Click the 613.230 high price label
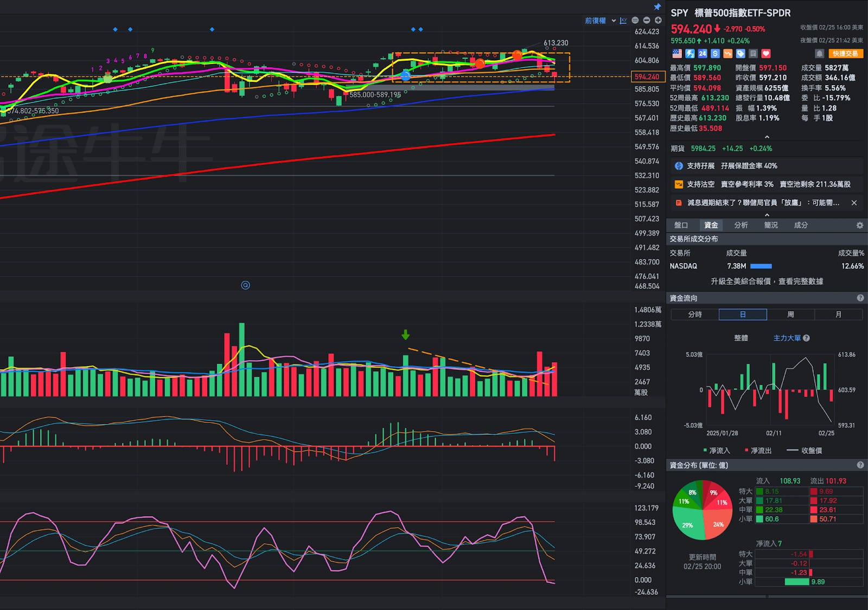Screen dimensions: 868x610 (x=556, y=43)
